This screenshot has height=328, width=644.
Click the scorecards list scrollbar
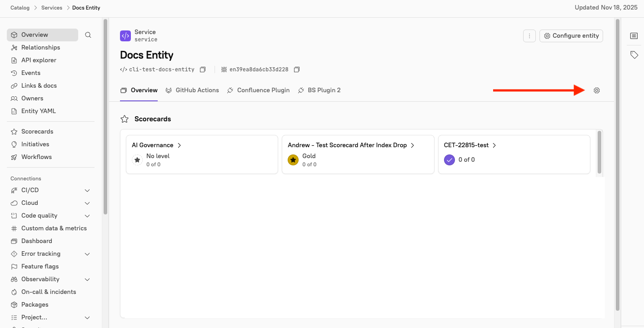[x=599, y=152]
